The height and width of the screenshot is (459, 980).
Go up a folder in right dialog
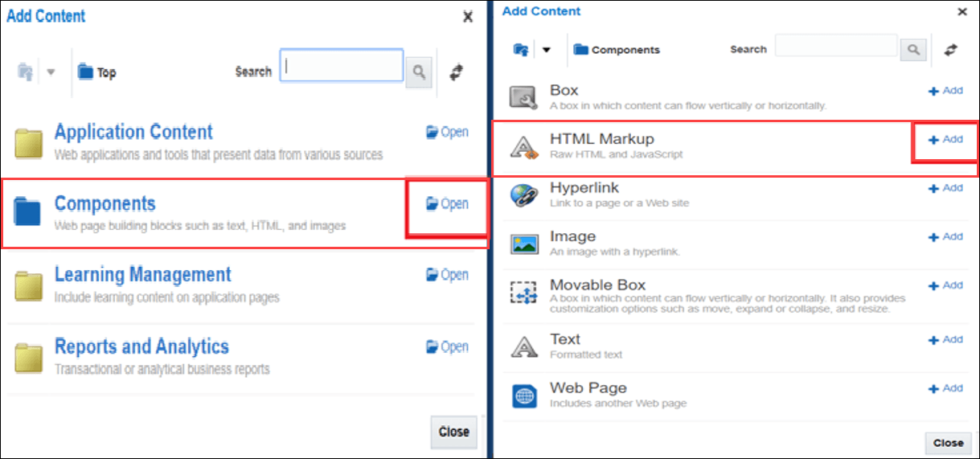(520, 50)
